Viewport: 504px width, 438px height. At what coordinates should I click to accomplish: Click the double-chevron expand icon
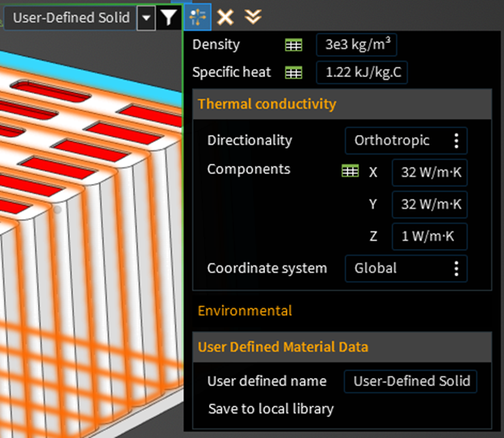point(253,16)
